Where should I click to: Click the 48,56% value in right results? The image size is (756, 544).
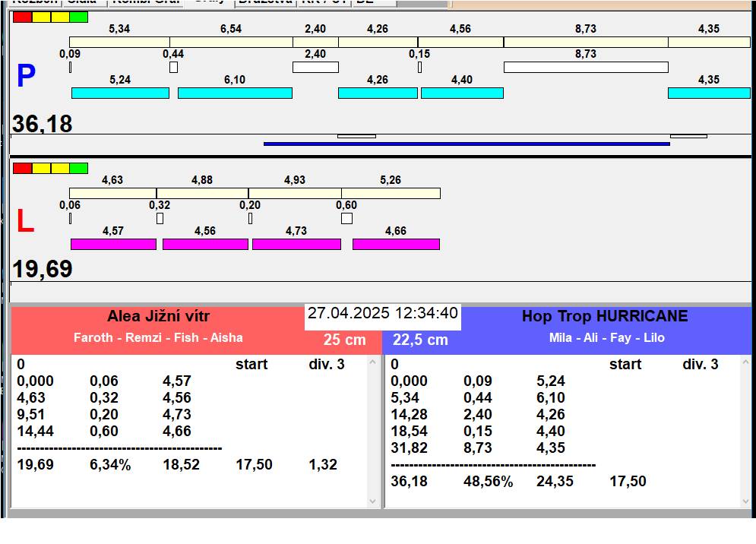[489, 481]
